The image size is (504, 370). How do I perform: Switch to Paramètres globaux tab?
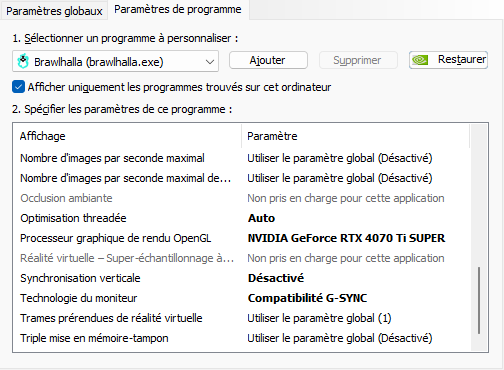point(54,11)
